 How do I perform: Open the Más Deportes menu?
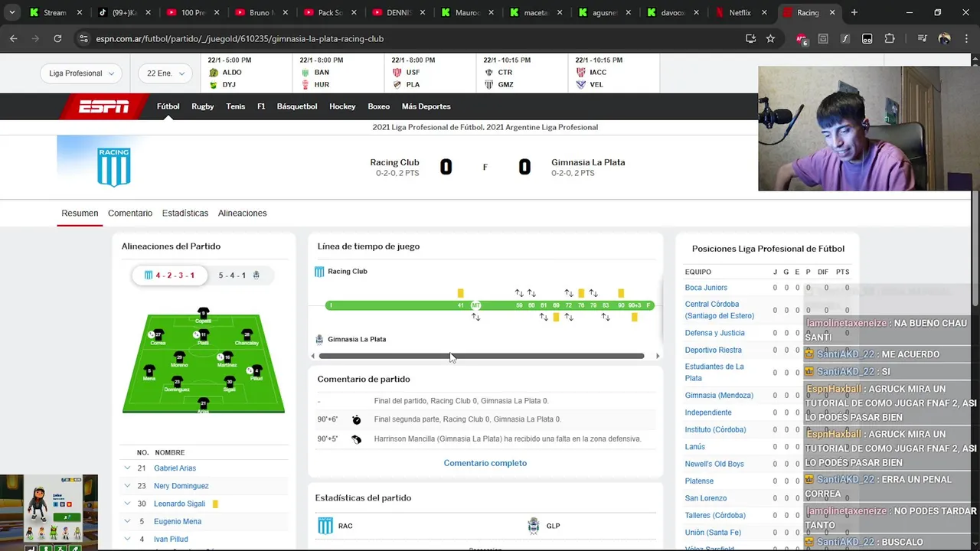tap(426, 106)
